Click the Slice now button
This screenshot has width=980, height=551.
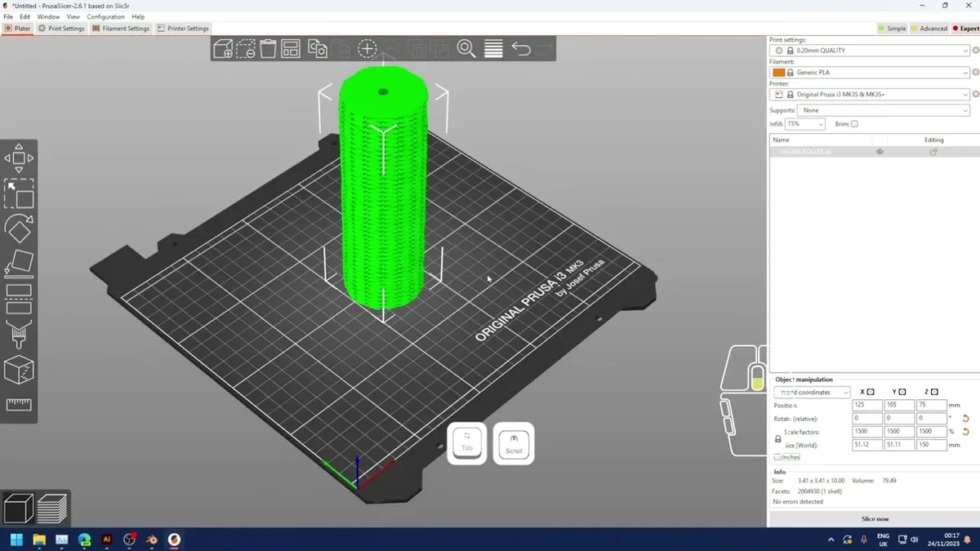875,519
